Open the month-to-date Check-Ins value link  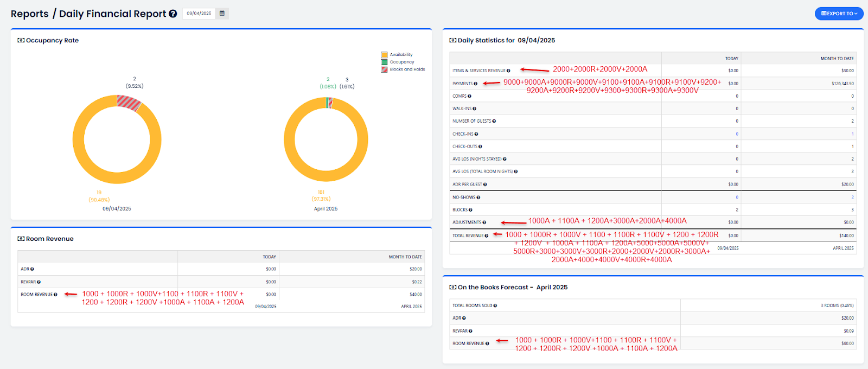(852, 134)
